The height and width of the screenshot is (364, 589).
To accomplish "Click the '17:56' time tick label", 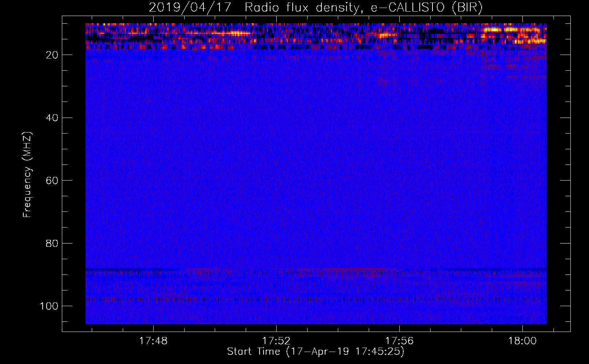I will coord(400,341).
